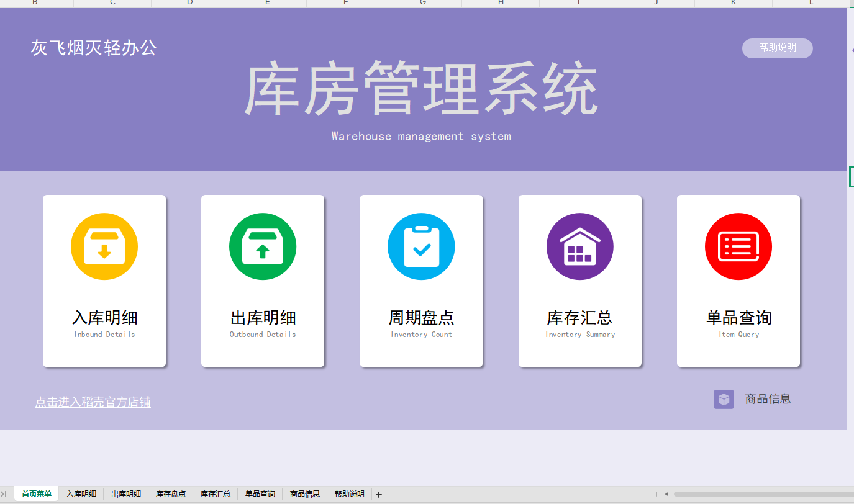The height and width of the screenshot is (504, 854).
Task: Go to the 单品查询 sheet tab
Action: point(260,494)
